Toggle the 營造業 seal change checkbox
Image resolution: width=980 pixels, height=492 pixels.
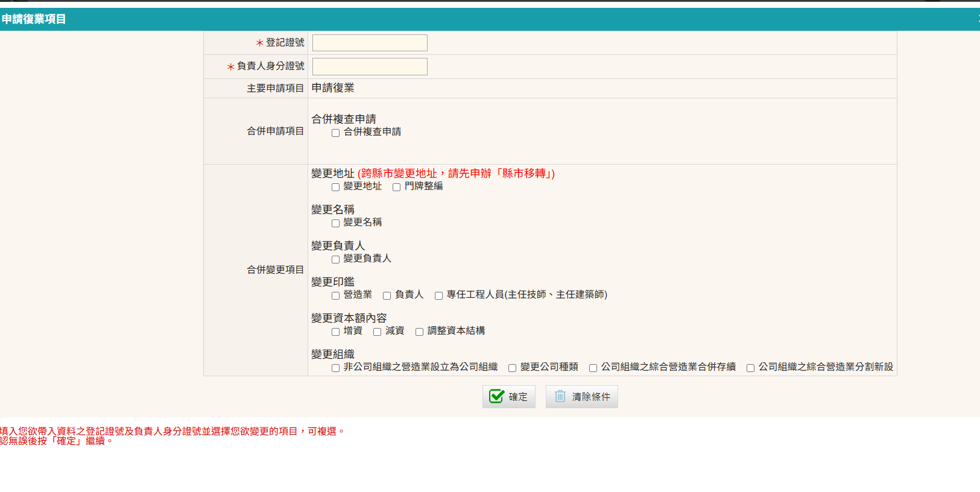[335, 296]
